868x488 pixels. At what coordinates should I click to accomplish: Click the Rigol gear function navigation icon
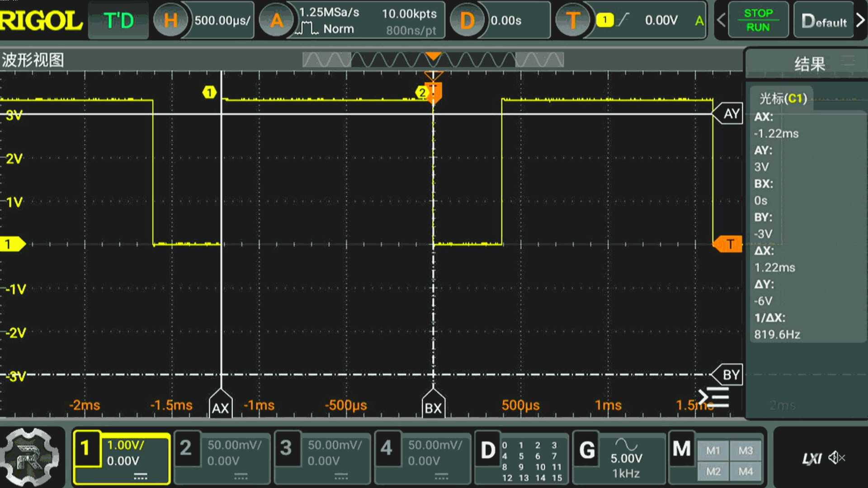[x=29, y=457]
